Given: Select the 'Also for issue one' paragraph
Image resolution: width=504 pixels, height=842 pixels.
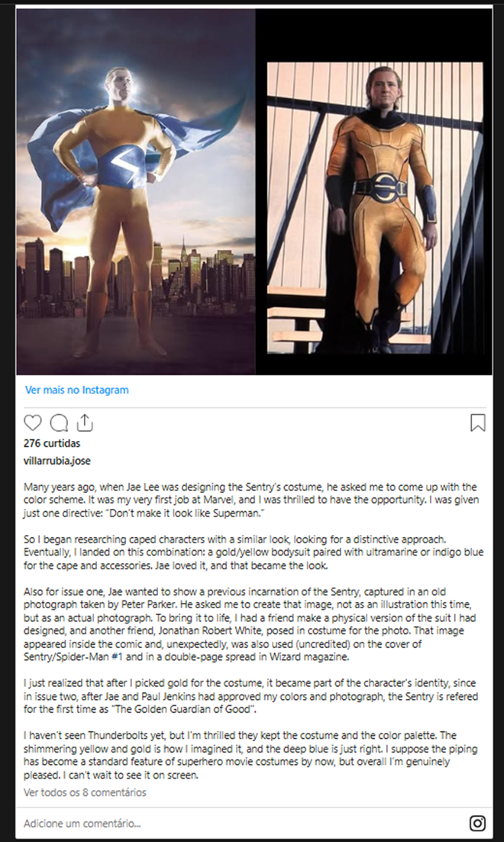Looking at the screenshot, I should pos(250,624).
